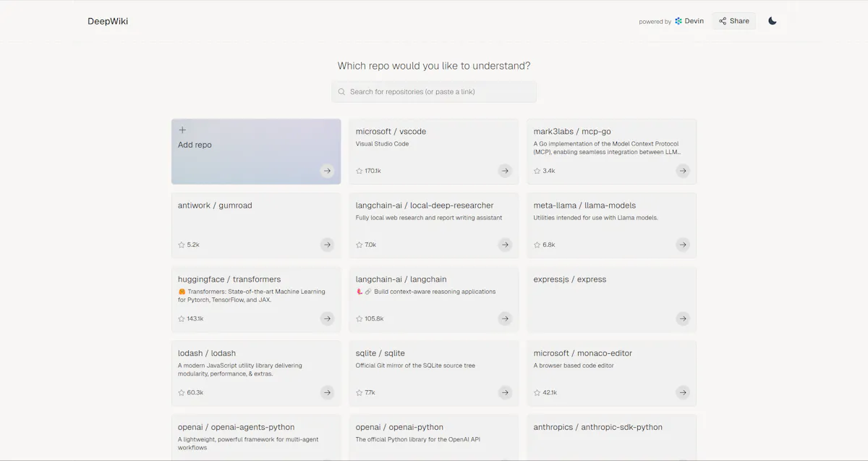Open arrow on antiwork / gumroad card
This screenshot has width=868, height=461.
[327, 245]
